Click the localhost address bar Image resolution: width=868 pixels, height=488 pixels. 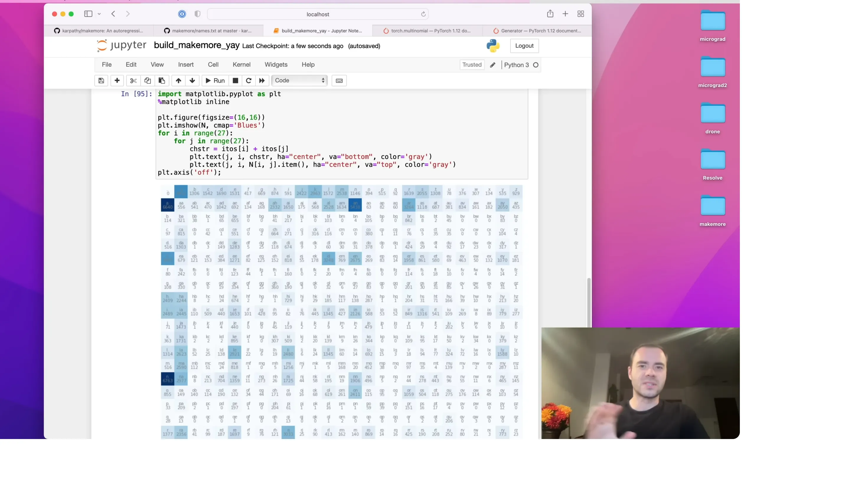[x=318, y=14]
